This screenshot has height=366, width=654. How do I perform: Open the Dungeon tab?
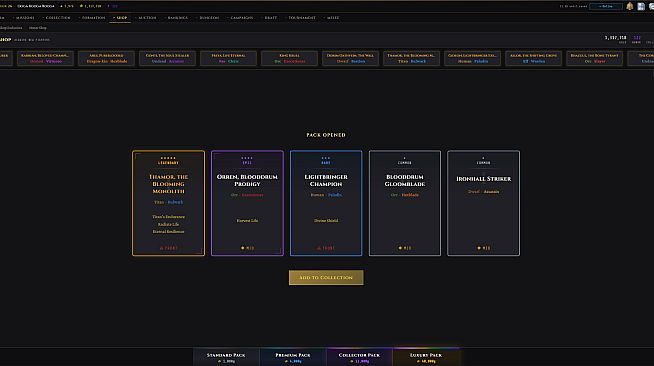208,18
